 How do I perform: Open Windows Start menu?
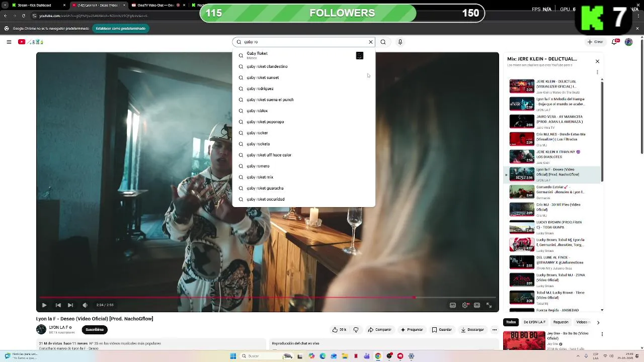[233, 356]
